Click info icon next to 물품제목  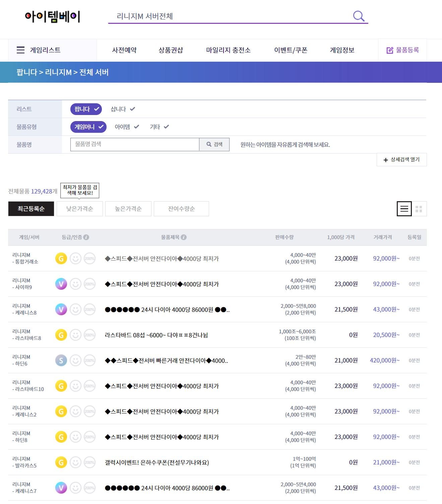click(x=184, y=237)
